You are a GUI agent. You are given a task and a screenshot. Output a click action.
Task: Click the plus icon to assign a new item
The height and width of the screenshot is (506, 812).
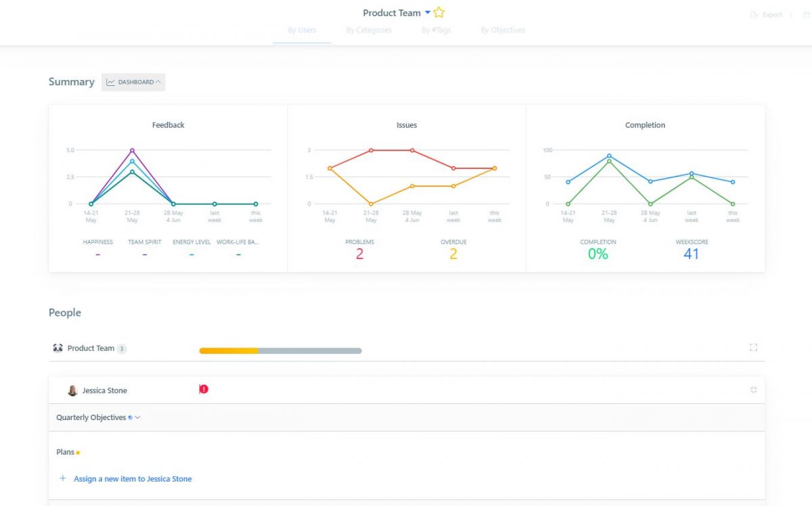click(62, 478)
